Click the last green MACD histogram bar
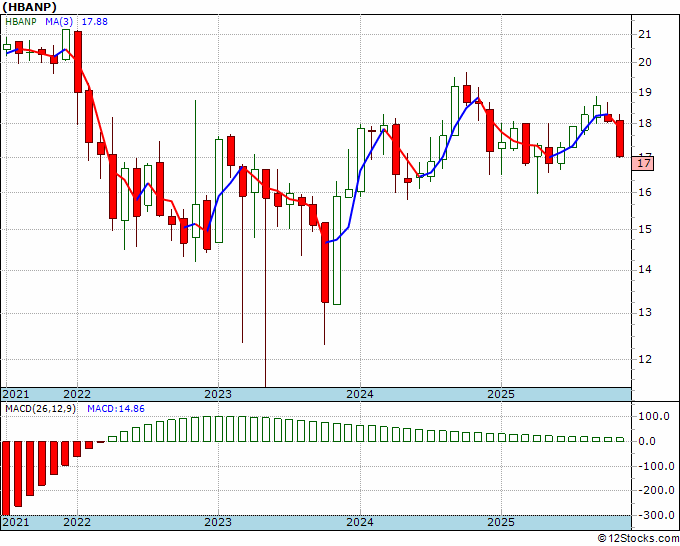Image resolution: width=680 pixels, height=546 pixels. tap(620, 440)
